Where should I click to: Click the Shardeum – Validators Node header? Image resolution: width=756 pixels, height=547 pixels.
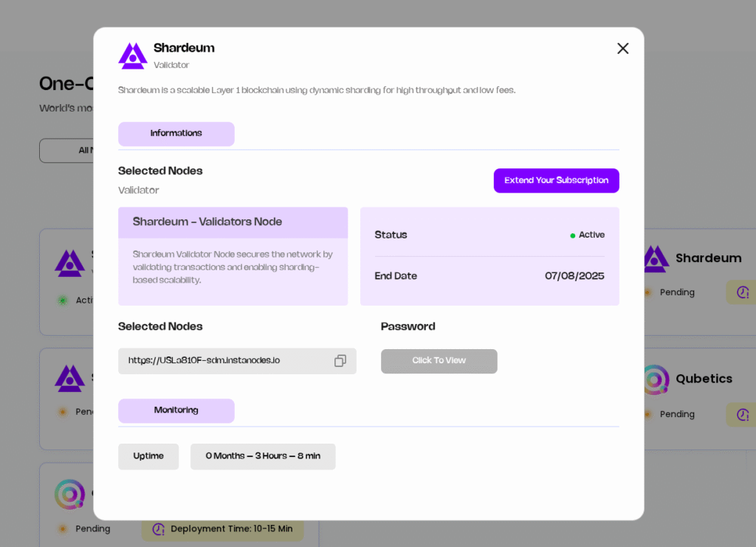233,222
